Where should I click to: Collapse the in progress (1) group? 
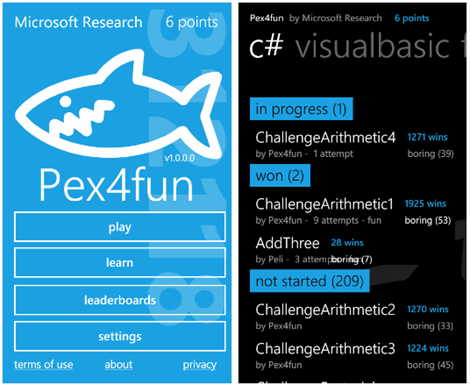301,109
